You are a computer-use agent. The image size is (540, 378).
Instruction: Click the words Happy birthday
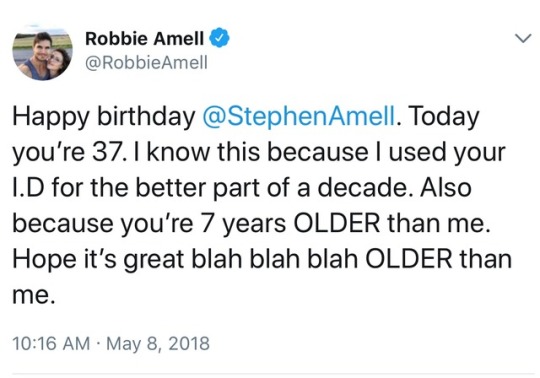[x=104, y=117]
